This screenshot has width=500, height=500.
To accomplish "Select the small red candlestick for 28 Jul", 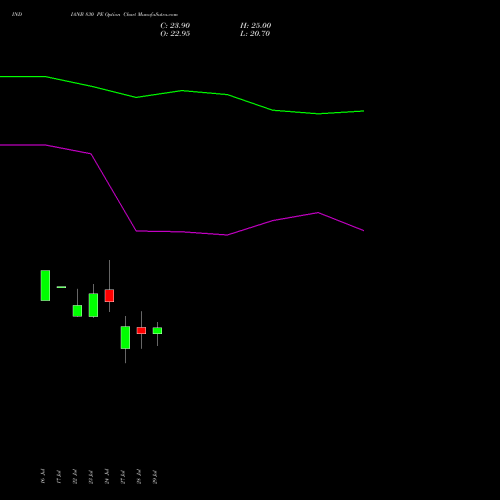I will click(141, 330).
